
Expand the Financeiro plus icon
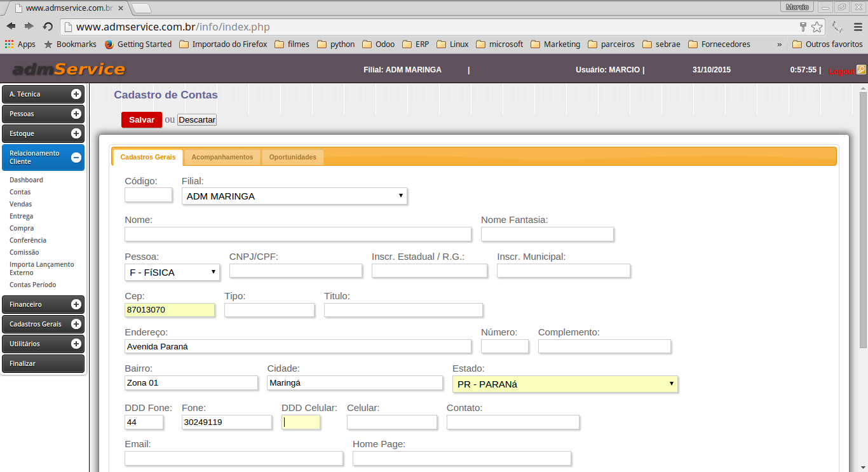pyautogui.click(x=76, y=304)
